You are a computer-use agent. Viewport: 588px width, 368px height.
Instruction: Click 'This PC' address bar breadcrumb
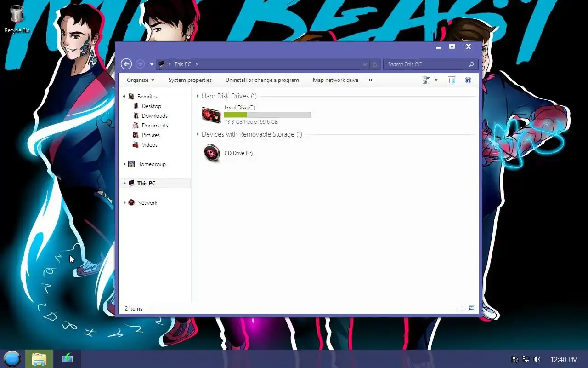click(x=182, y=64)
